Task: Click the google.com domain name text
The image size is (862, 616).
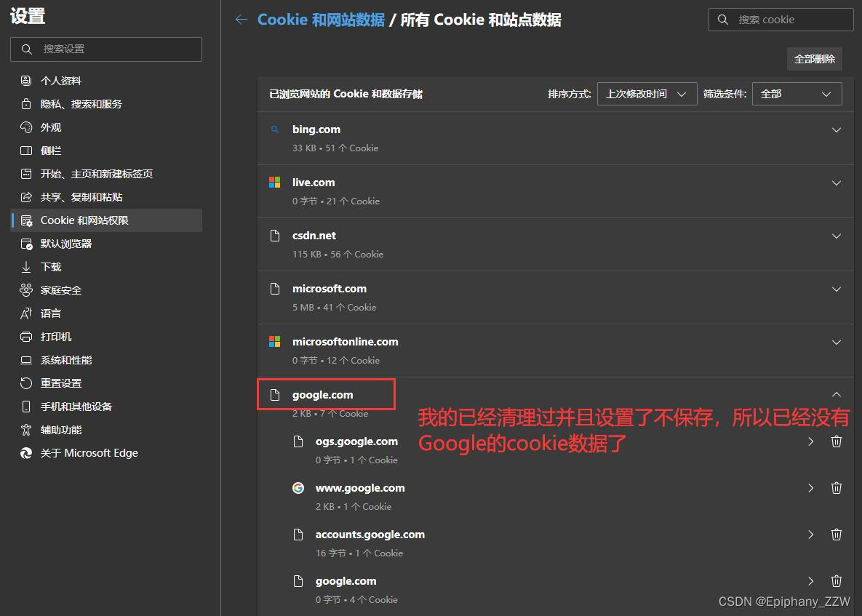Action: [x=323, y=395]
